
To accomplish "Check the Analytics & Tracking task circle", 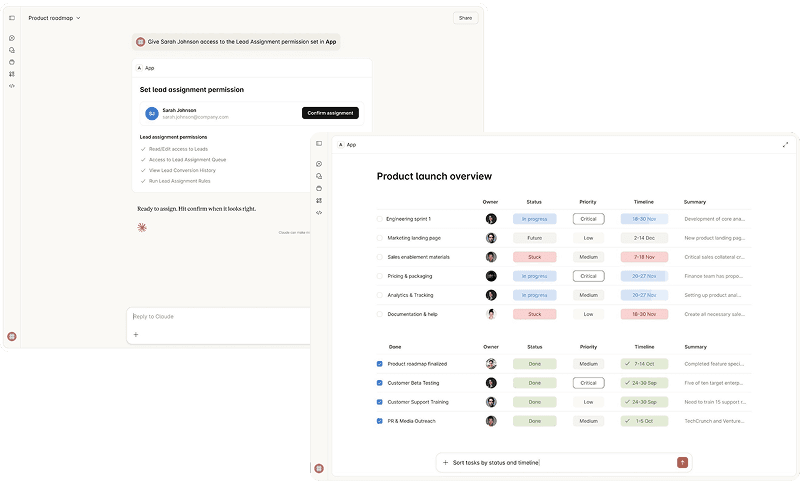I will [x=380, y=295].
